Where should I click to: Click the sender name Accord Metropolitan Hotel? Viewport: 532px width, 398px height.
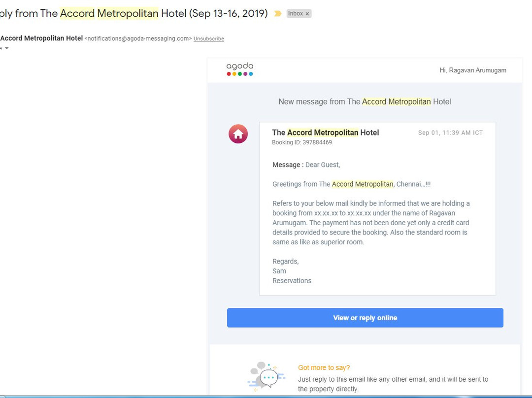click(41, 38)
